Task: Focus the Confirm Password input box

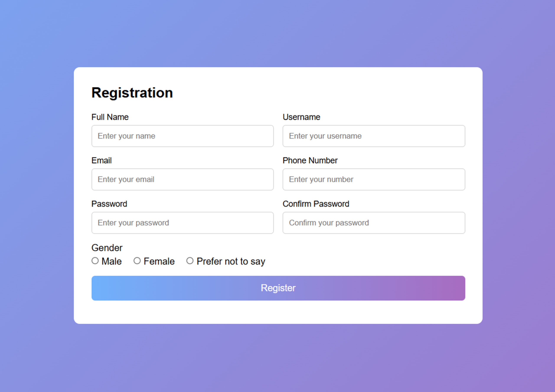Action: click(x=374, y=223)
